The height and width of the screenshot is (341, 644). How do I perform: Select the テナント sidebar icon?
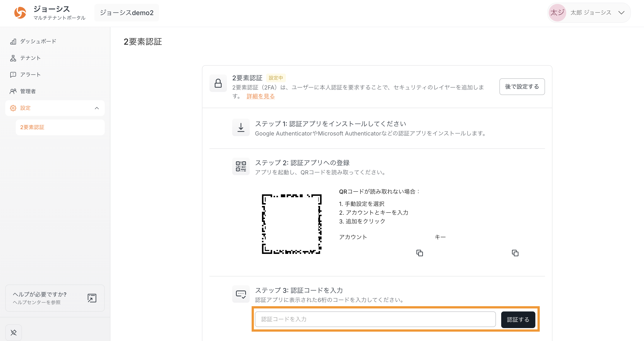pos(13,58)
